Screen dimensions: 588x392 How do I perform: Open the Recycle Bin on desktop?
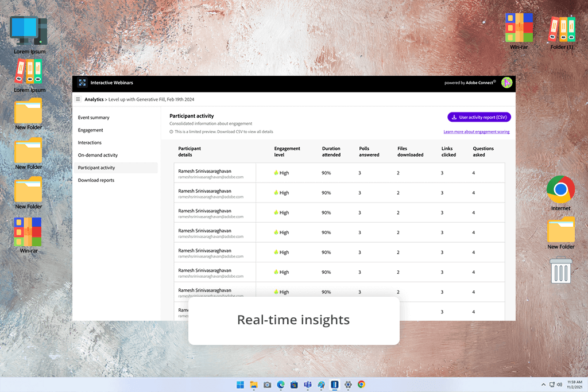point(561,270)
